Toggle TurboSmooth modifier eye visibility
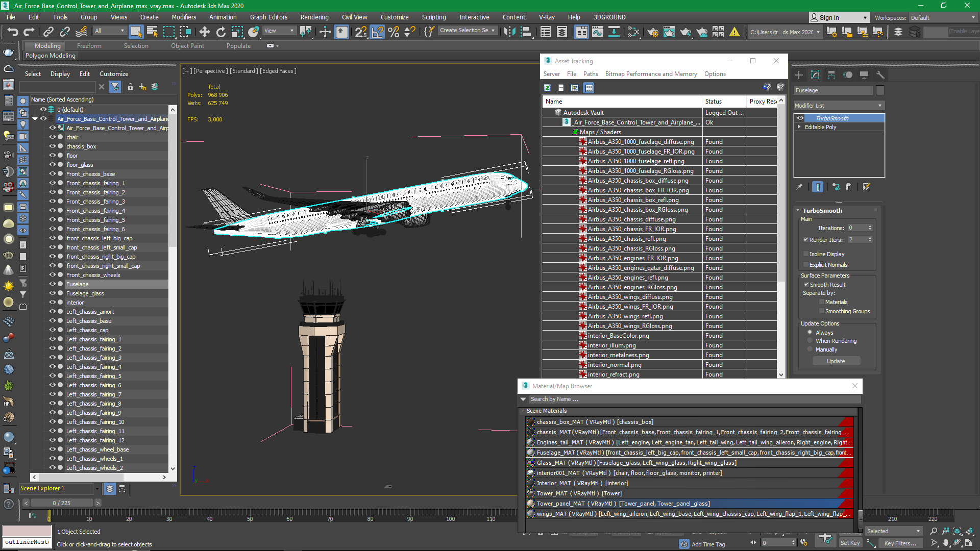The width and height of the screenshot is (980, 551). coord(800,118)
